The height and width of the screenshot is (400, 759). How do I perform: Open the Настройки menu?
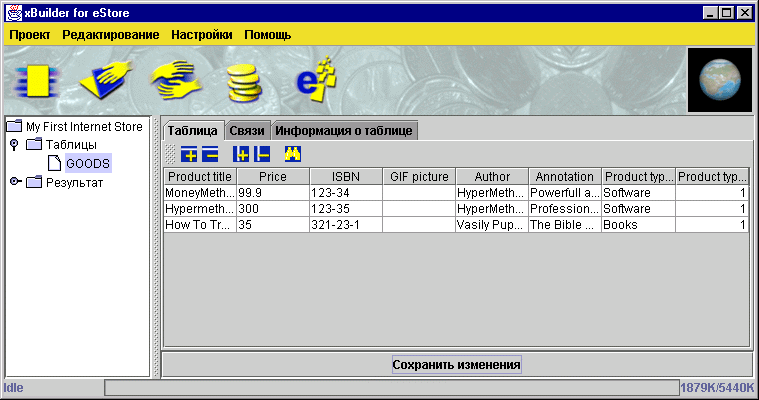click(202, 35)
